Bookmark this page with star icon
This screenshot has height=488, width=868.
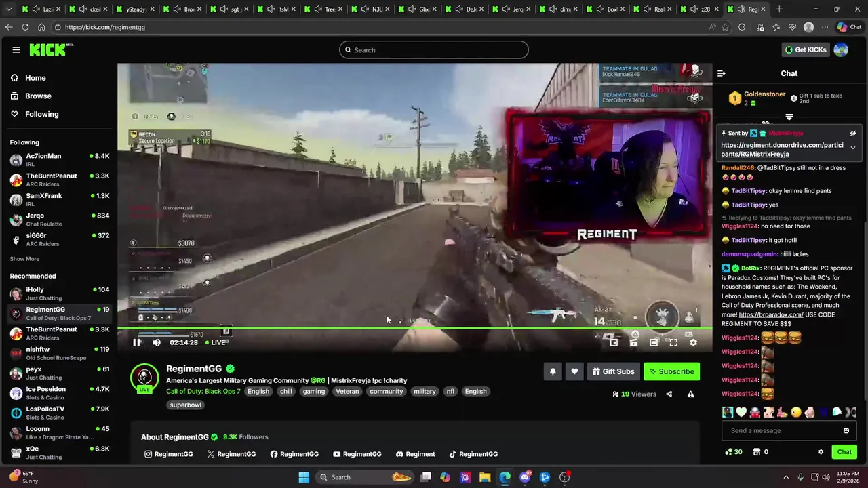[725, 27]
